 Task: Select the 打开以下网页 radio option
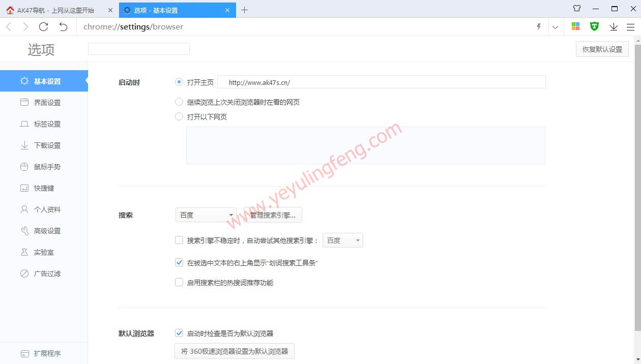179,117
